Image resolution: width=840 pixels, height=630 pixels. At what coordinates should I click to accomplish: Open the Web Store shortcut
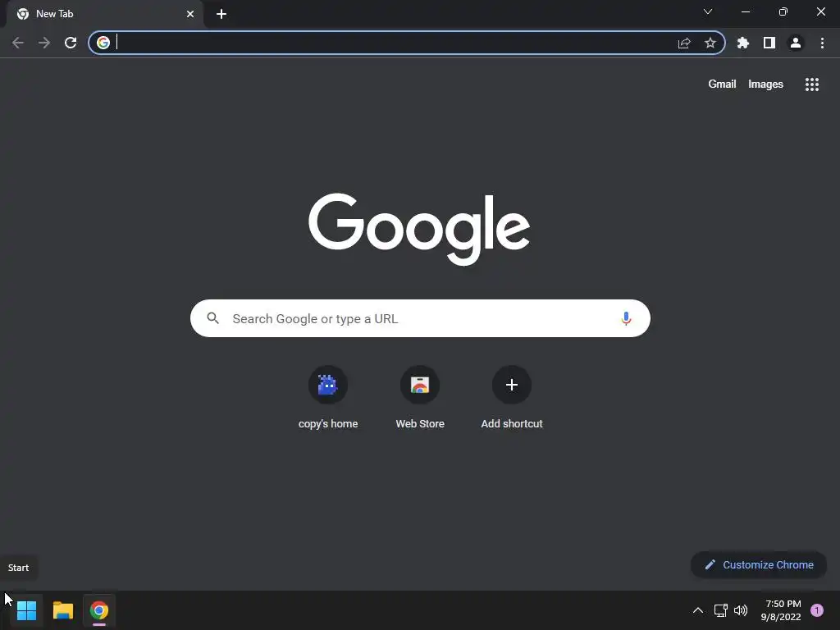420,398
